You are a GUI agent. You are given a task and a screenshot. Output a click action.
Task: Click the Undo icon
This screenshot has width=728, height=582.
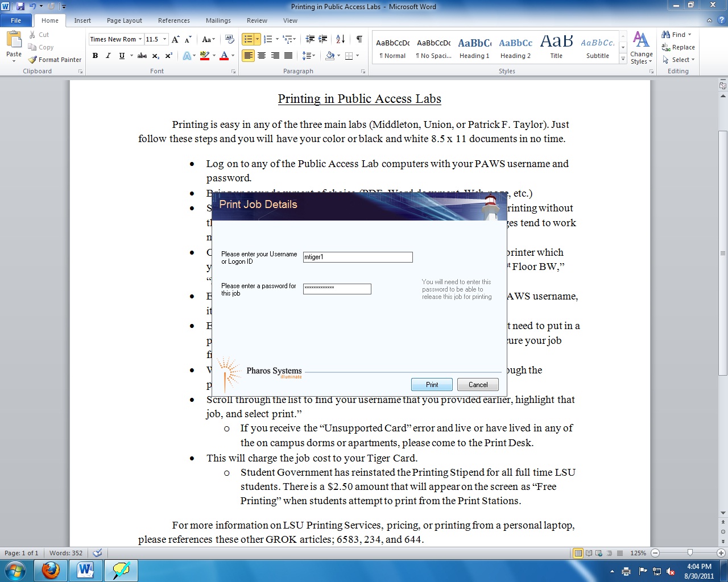tap(32, 6)
